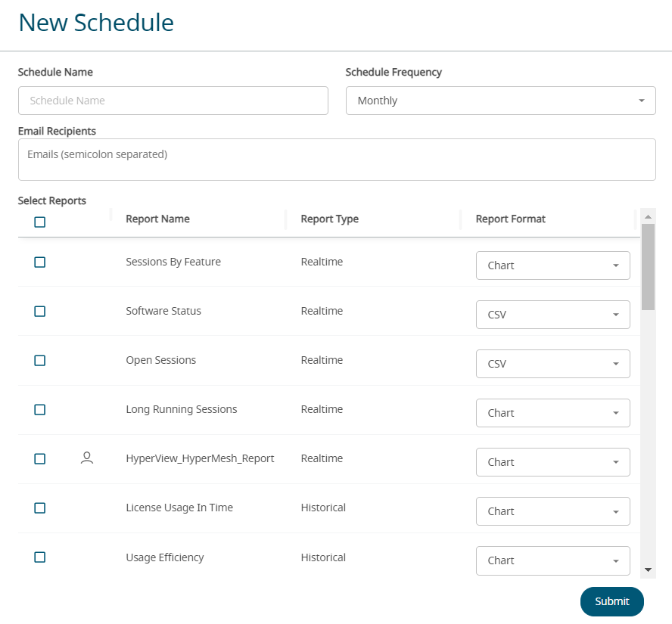This screenshot has width=672, height=624.
Task: Click the scrollbar down arrow in reports list
Action: pos(648,570)
